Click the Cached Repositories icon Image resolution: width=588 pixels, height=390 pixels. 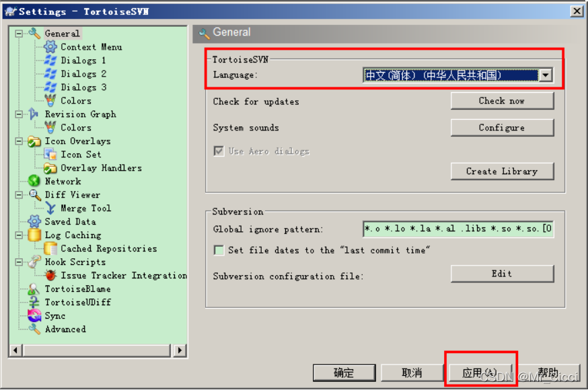50,248
